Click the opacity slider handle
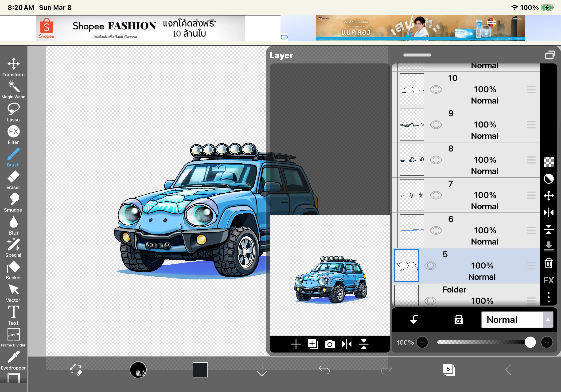Screen dimensions: 561x392 (x=530, y=342)
